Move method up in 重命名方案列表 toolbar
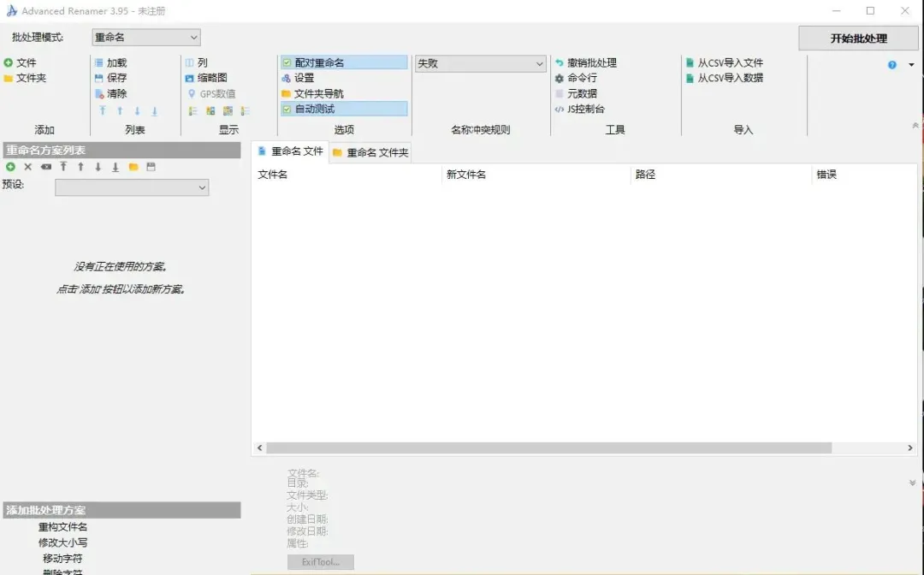Screen dimensions: 924x575 pyautogui.click(x=80, y=168)
